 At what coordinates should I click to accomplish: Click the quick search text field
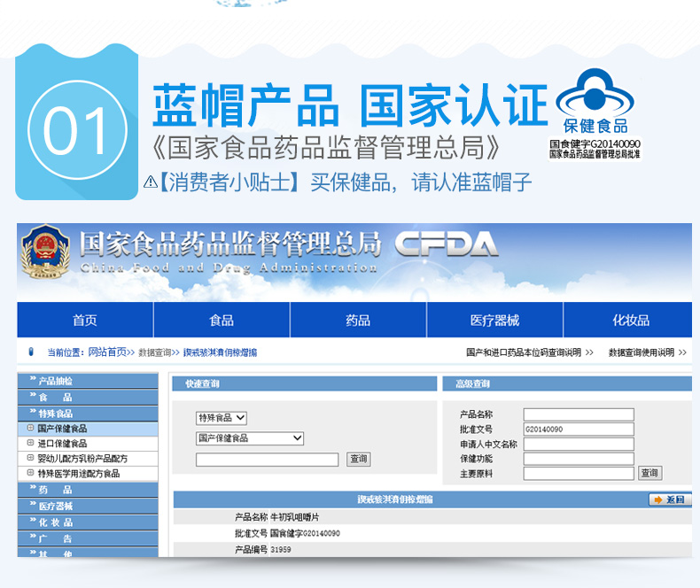[267, 459]
